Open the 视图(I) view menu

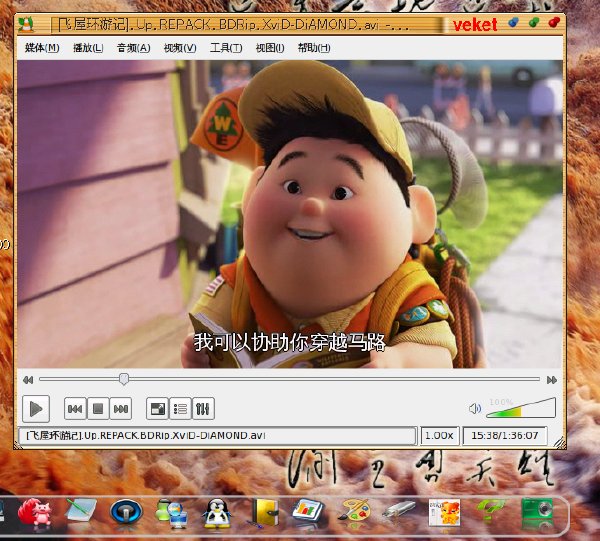(x=270, y=48)
